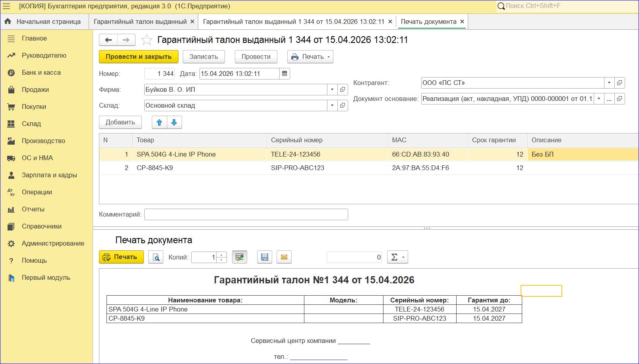Open the Печать dropdown in document toolbar
This screenshot has height=364, width=639.
310,57
